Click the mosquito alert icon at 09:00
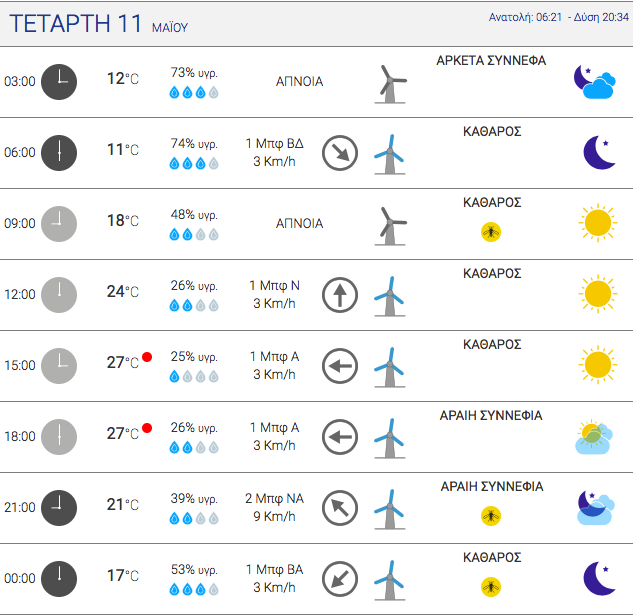Viewport: 633px width, 615px height. (491, 232)
